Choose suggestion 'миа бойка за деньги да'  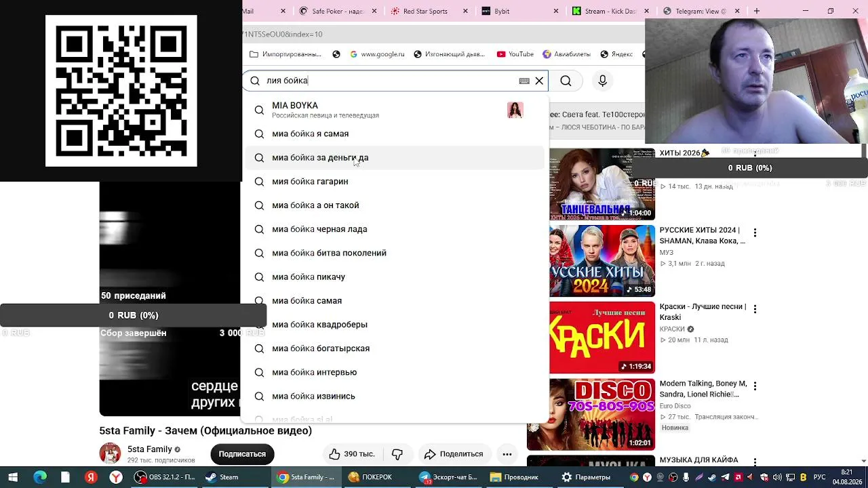pyautogui.click(x=395, y=157)
